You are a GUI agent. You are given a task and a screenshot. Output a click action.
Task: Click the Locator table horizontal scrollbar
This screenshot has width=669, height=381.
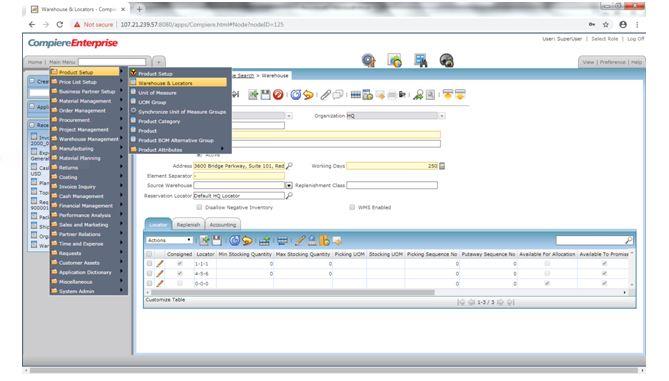pyautogui.click(x=293, y=293)
